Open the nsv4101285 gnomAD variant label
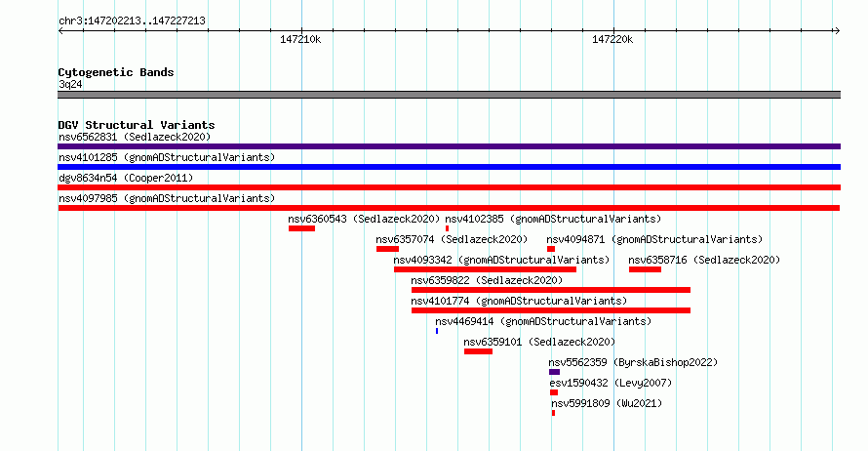The image size is (868, 451). point(167,157)
